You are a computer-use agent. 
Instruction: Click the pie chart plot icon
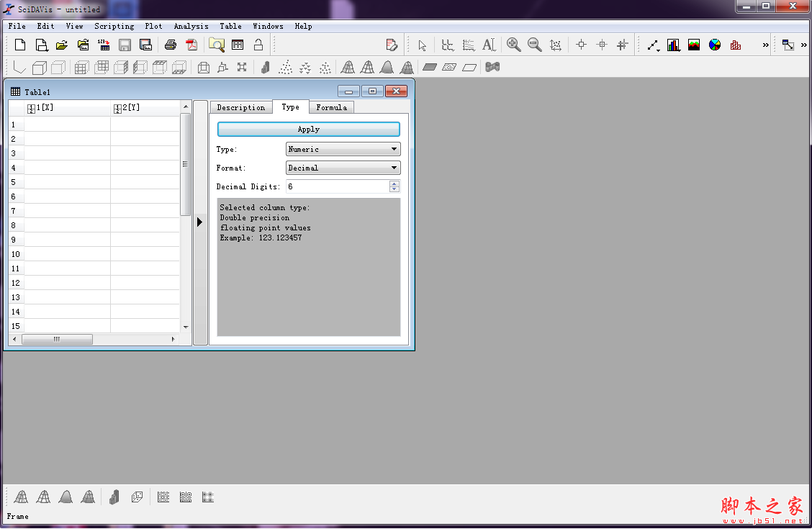click(715, 45)
